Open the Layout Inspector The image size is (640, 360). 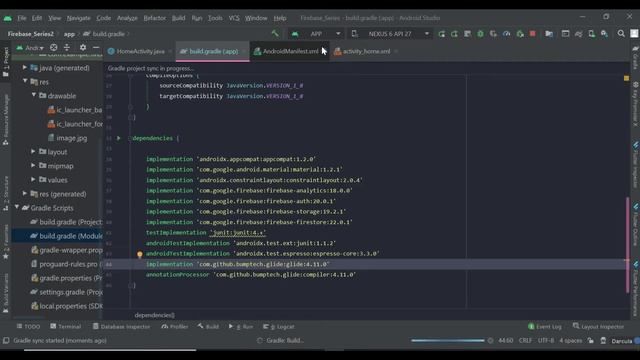point(598,327)
